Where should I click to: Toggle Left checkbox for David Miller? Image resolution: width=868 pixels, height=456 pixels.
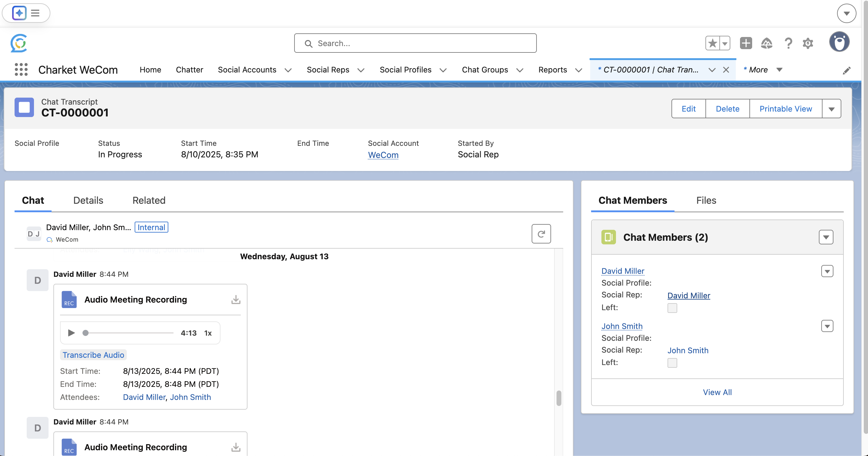click(672, 308)
